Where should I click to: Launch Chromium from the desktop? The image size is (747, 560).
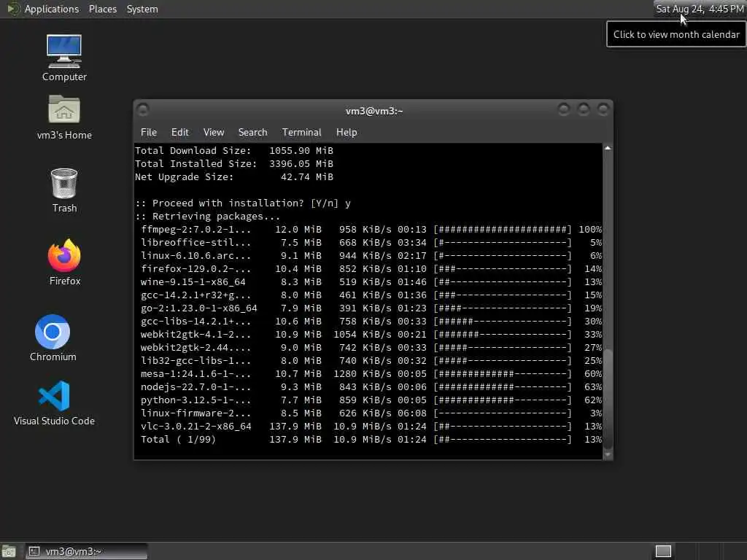(53, 338)
